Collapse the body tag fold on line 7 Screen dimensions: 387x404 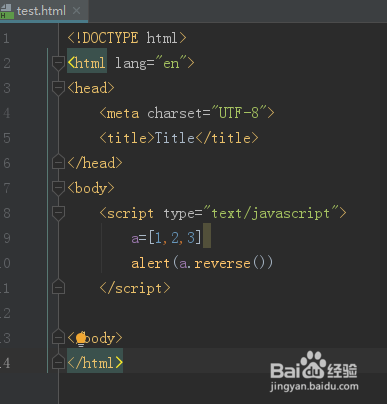click(x=58, y=188)
